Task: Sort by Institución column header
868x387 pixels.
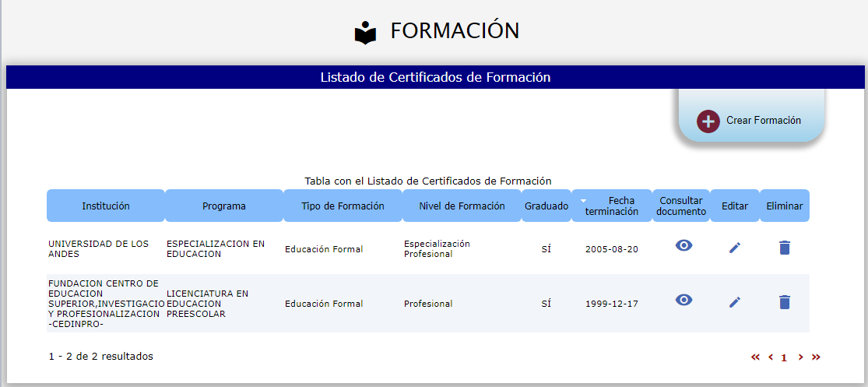Action: tap(106, 206)
